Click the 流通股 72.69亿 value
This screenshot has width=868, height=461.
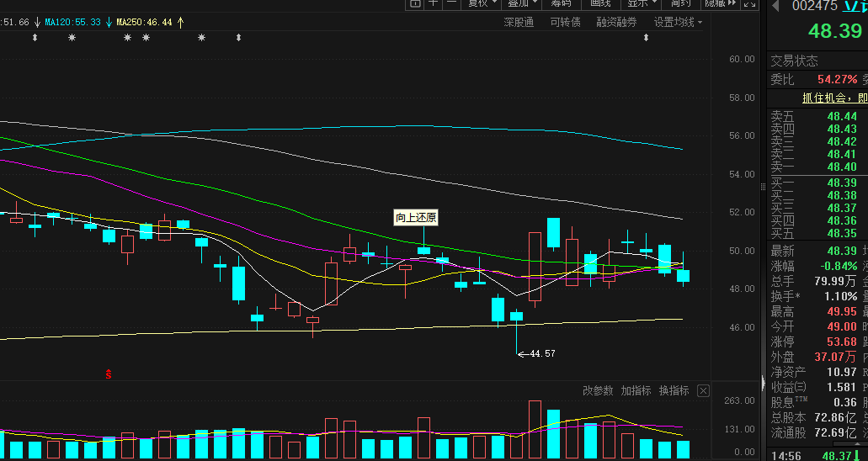pyautogui.click(x=835, y=432)
